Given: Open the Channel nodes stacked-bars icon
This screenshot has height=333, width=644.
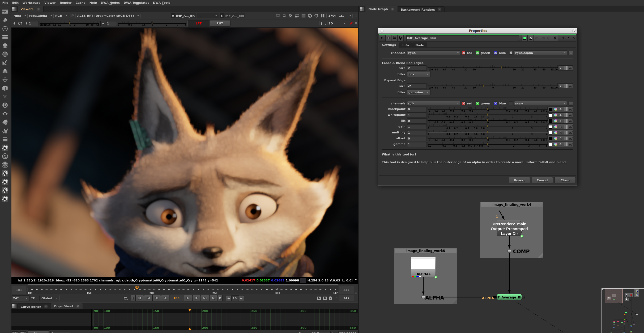Looking at the screenshot, I should (x=5, y=37).
